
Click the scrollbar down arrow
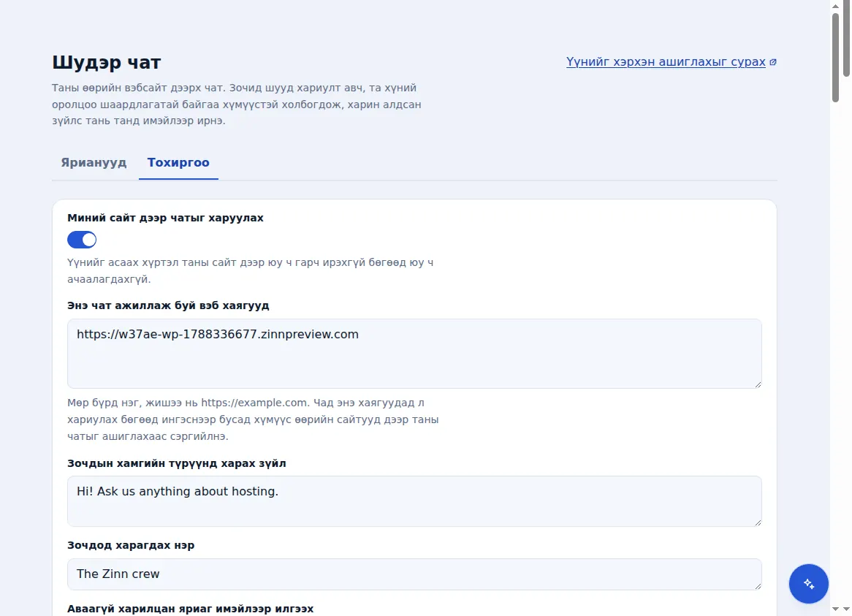coord(835,609)
